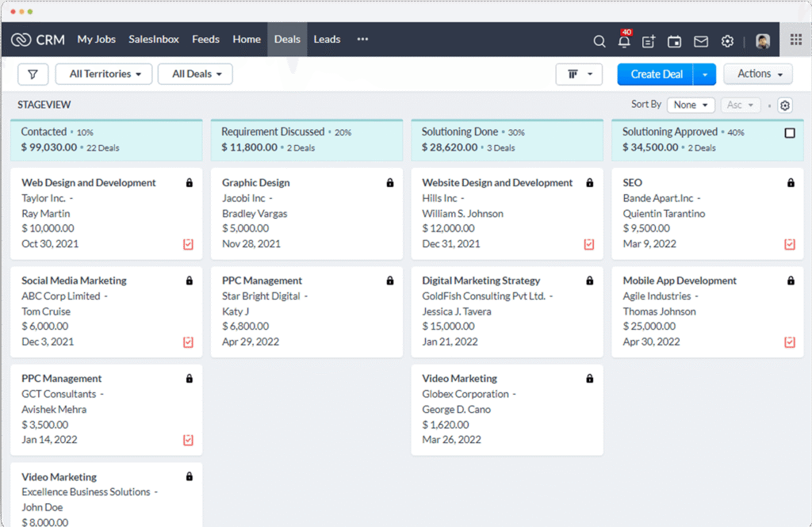Open the All Territories dropdown
Viewport: 812px width, 527px height.
coord(104,74)
